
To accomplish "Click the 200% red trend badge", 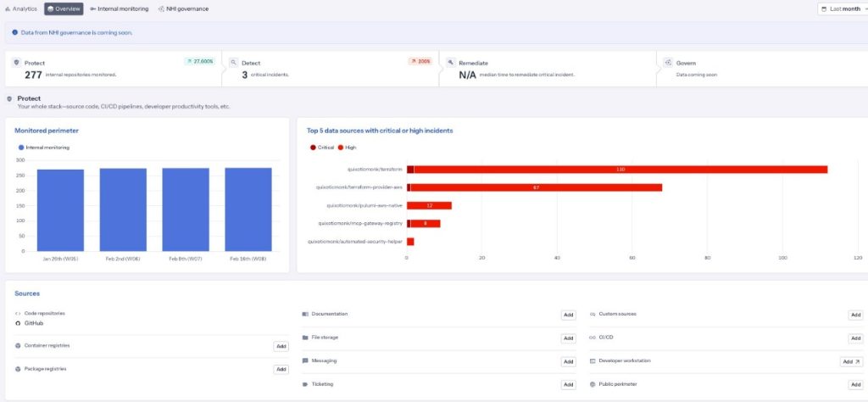I will click(420, 61).
